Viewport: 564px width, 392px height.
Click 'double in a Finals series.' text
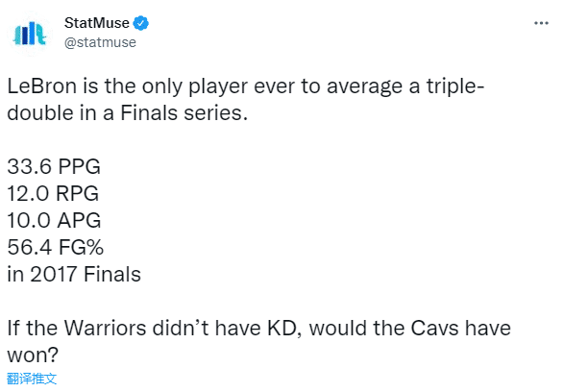coord(128,113)
